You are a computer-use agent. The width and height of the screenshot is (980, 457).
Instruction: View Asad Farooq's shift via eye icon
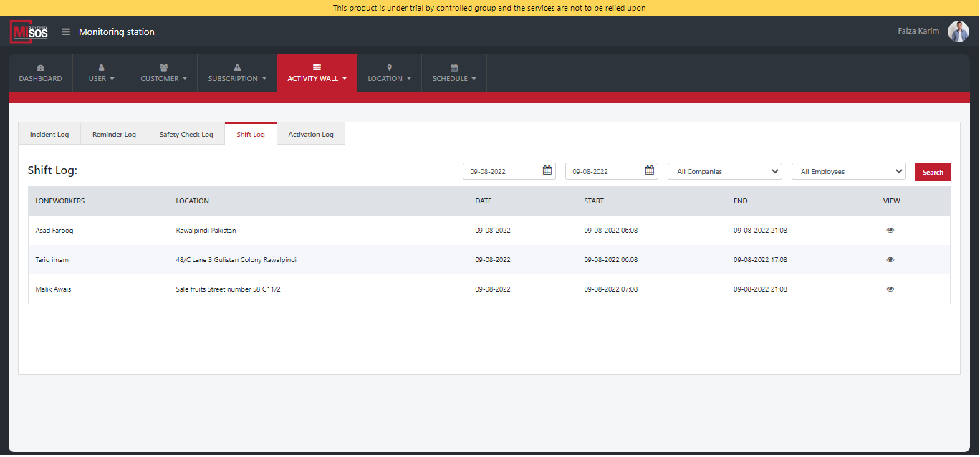(x=890, y=231)
